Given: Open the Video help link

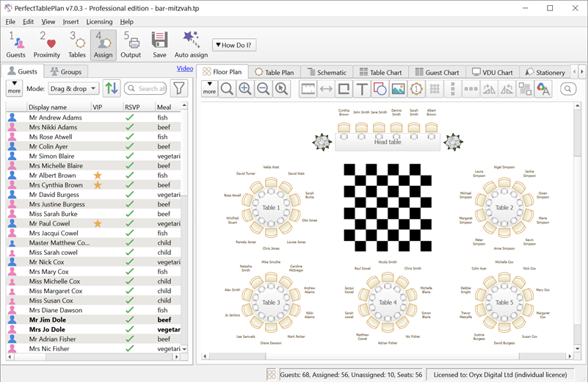Looking at the screenshot, I should click(x=185, y=68).
